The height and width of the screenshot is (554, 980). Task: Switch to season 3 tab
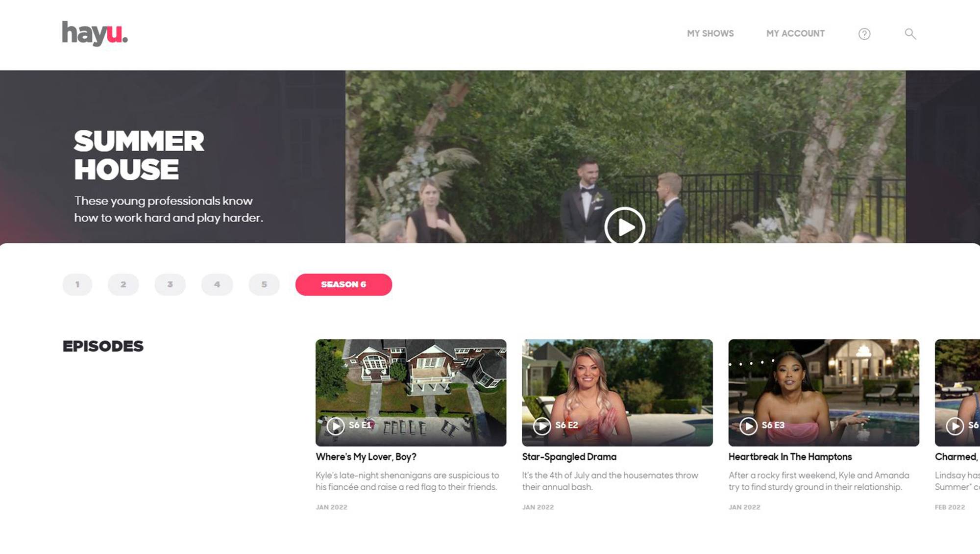(x=170, y=284)
